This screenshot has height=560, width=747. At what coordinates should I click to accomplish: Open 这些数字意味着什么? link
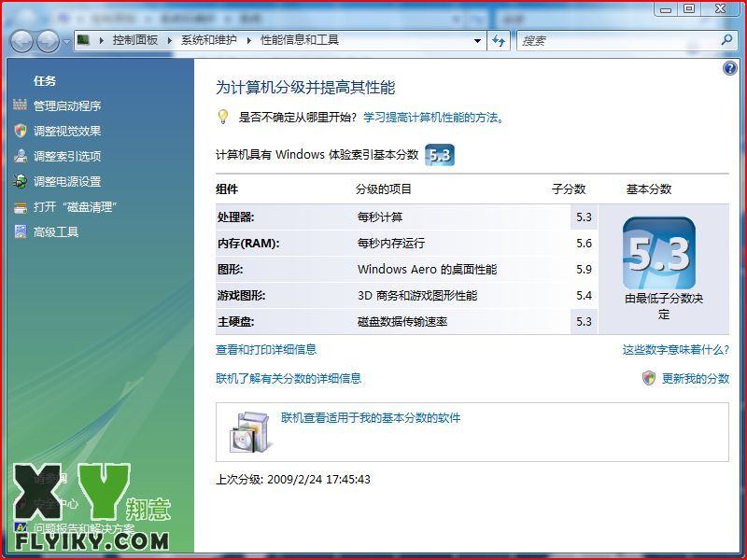pos(675,349)
